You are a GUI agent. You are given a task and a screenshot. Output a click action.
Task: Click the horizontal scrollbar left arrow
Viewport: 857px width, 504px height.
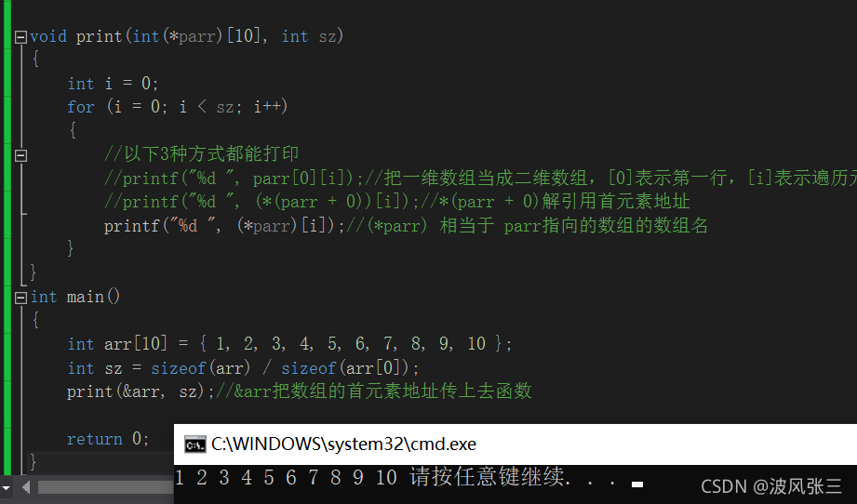pos(26,487)
